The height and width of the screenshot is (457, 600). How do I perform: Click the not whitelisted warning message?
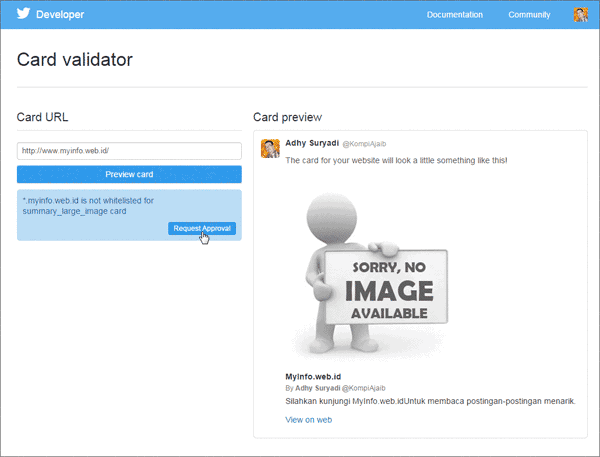[x=88, y=206]
